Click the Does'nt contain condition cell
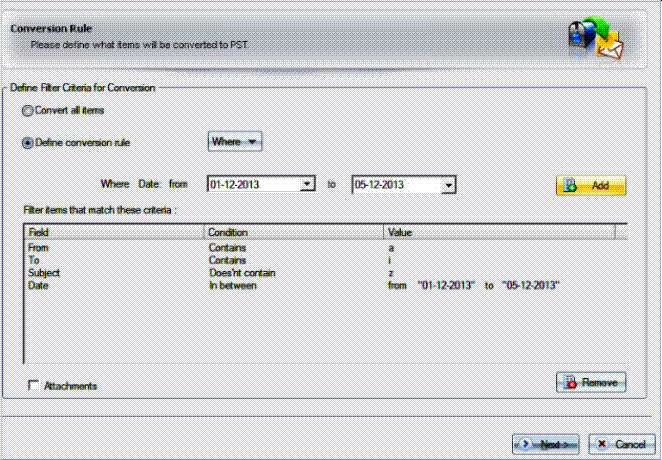662x460 pixels. [x=242, y=273]
